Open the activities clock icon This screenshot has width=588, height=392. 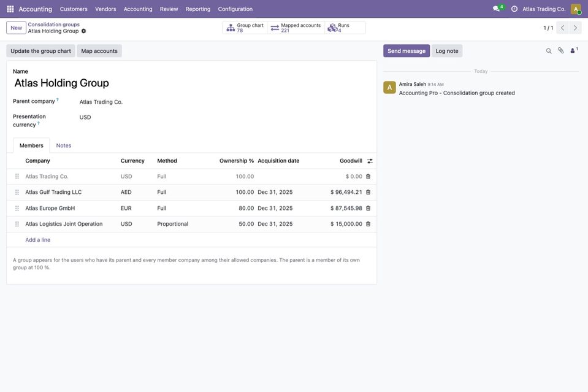click(x=514, y=9)
